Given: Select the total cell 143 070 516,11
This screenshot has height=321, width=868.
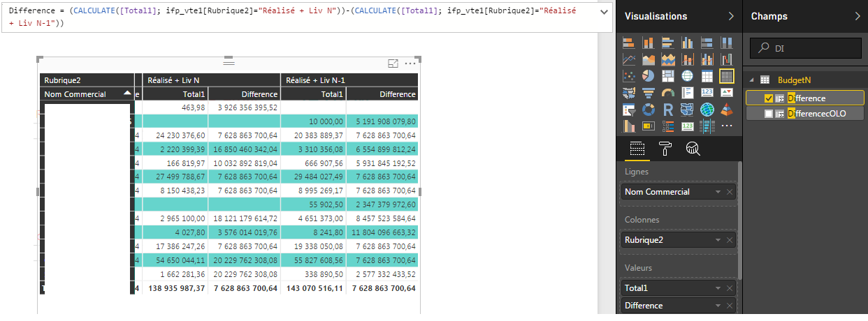Looking at the screenshot, I should [x=313, y=288].
